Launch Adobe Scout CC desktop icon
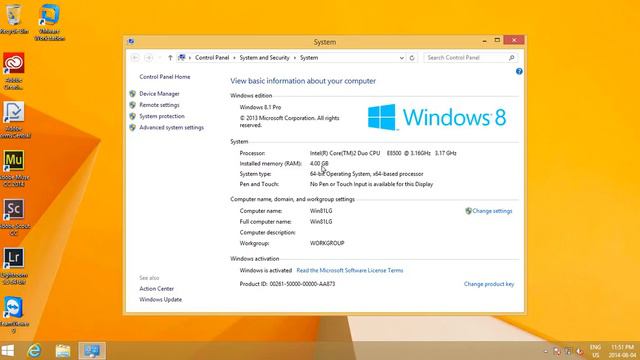Image resolution: width=640 pixels, height=360 pixels. pyautogui.click(x=14, y=217)
